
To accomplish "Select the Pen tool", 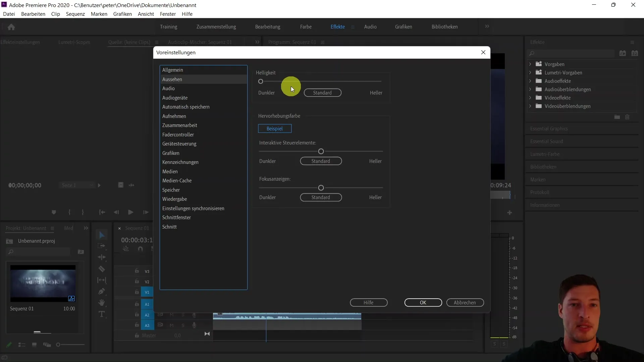I will (x=102, y=291).
